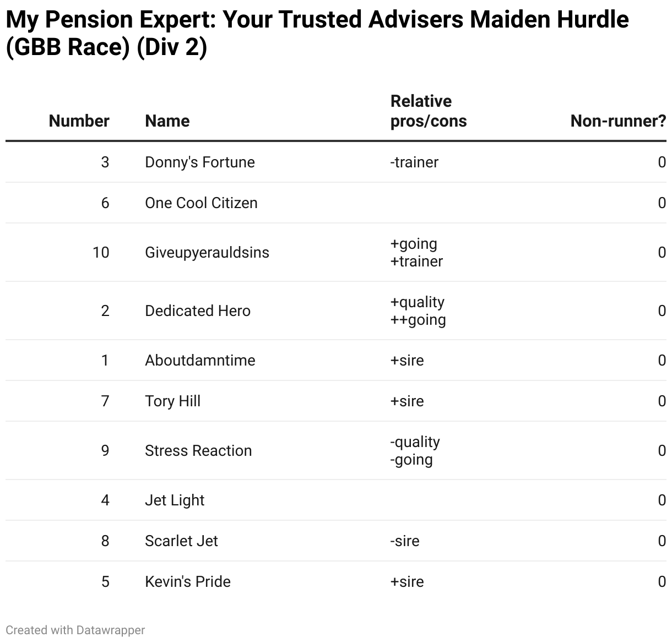Click the Name column header
The image size is (672, 643).
(x=167, y=121)
